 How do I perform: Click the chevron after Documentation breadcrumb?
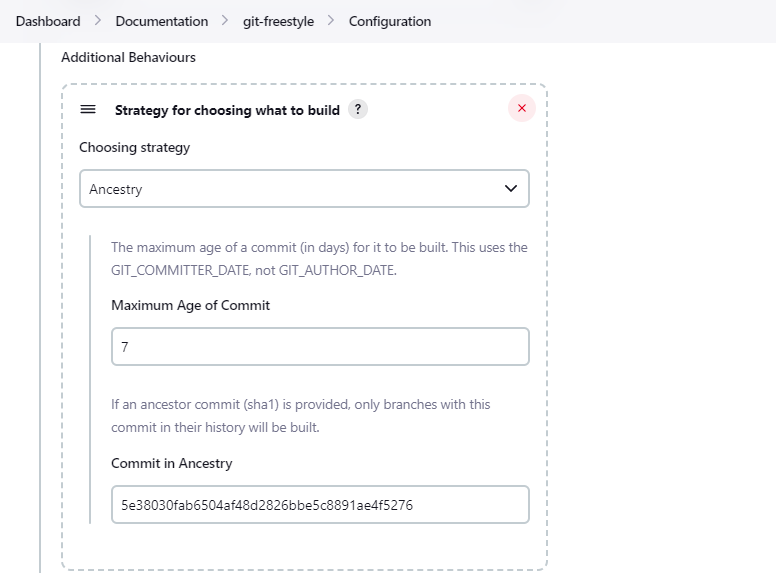(225, 21)
